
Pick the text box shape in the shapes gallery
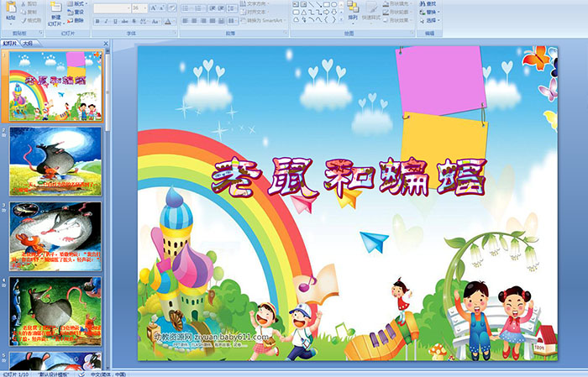[x=296, y=4]
